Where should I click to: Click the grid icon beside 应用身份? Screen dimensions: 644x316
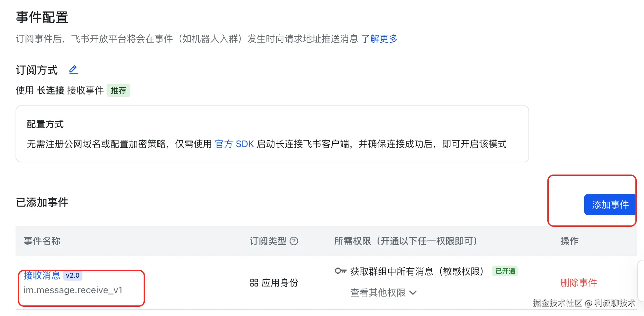(x=254, y=283)
